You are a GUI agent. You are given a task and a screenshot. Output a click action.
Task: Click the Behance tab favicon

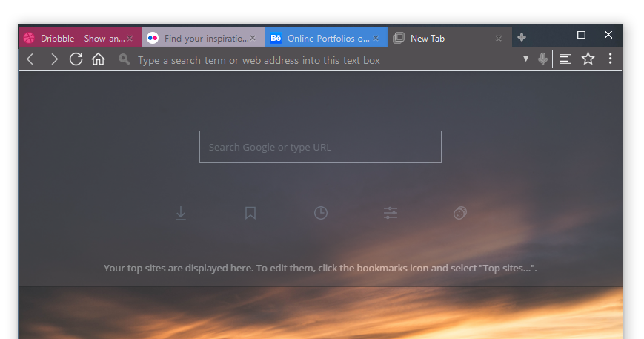click(x=276, y=39)
